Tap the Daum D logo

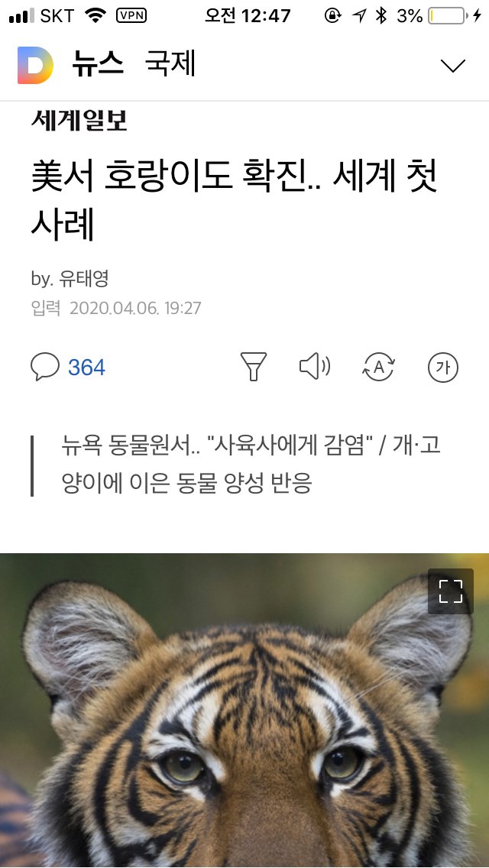(35, 66)
